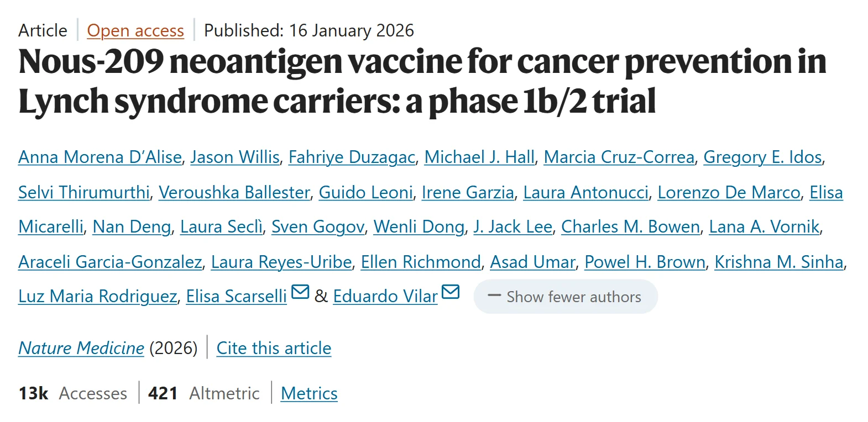Open author Krishna M. Sinha
Screen dimensions: 868x422
pos(779,262)
